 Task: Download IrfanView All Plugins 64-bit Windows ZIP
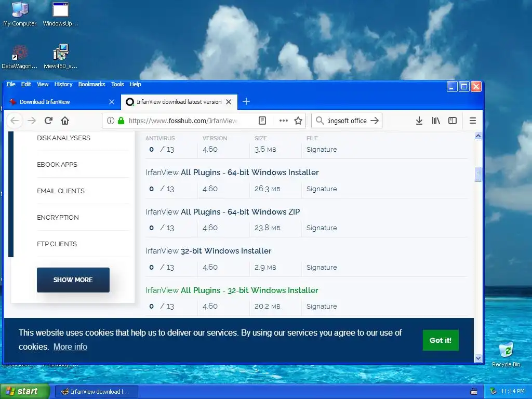tap(222, 212)
